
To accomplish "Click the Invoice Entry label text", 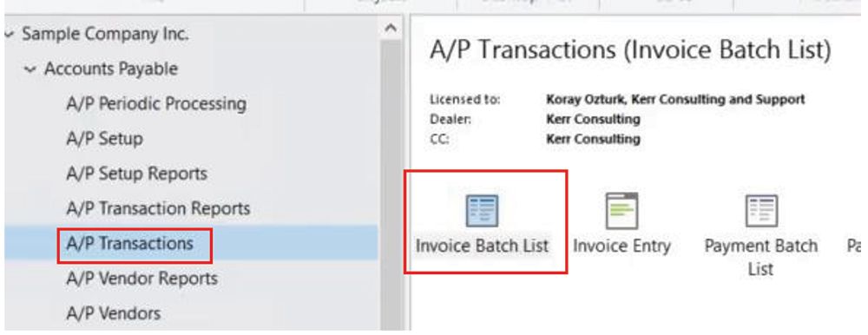I will [621, 246].
